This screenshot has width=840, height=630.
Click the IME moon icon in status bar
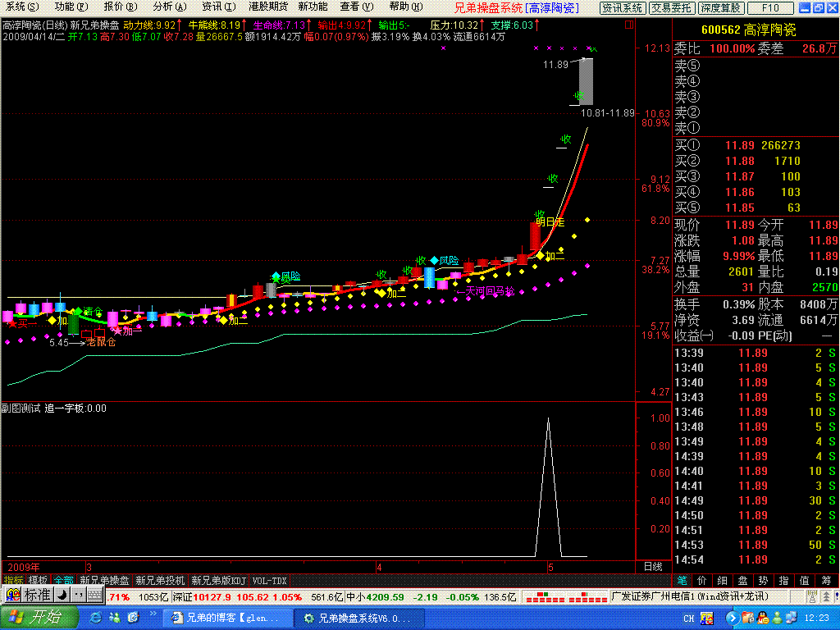point(64,595)
